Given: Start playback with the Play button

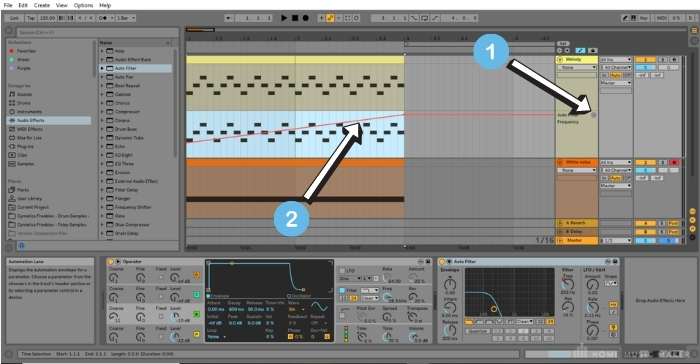Looking at the screenshot, I should pos(284,18).
